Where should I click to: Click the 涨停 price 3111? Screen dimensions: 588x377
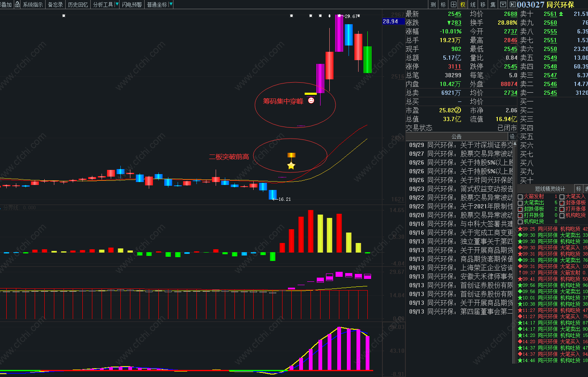455,66
